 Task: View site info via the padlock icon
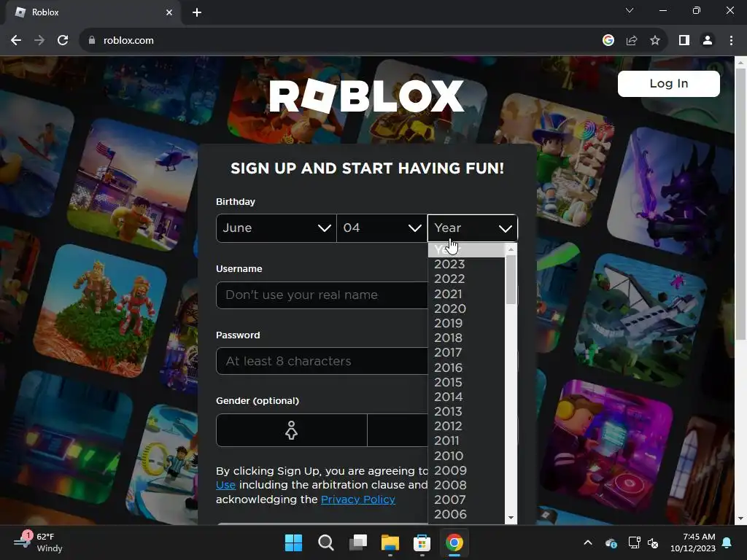click(92, 41)
